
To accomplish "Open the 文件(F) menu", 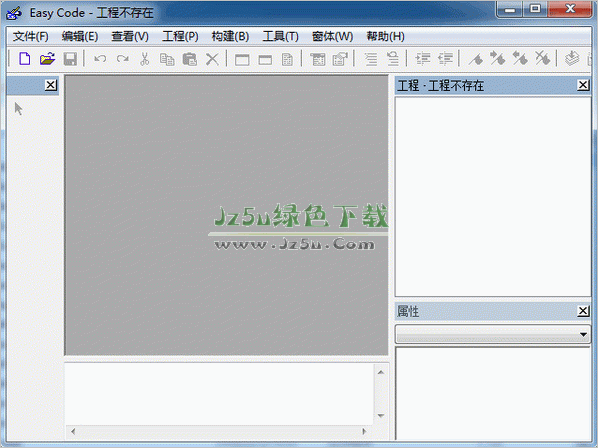I will coord(31,37).
